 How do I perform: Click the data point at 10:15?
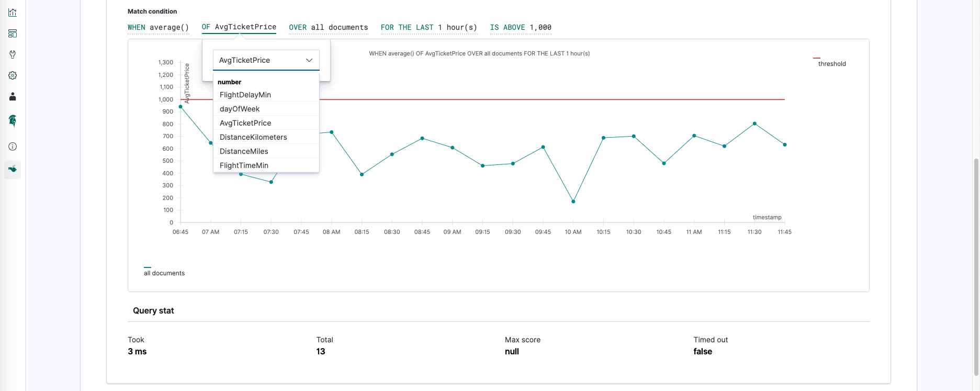pyautogui.click(x=604, y=138)
